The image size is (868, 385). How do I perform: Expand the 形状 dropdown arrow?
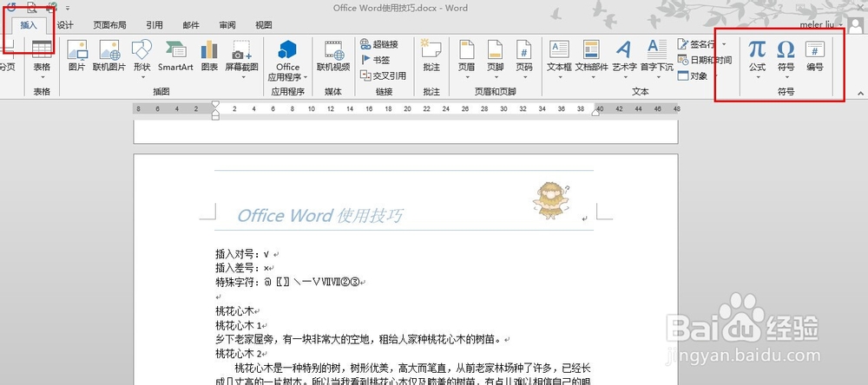coord(142,77)
